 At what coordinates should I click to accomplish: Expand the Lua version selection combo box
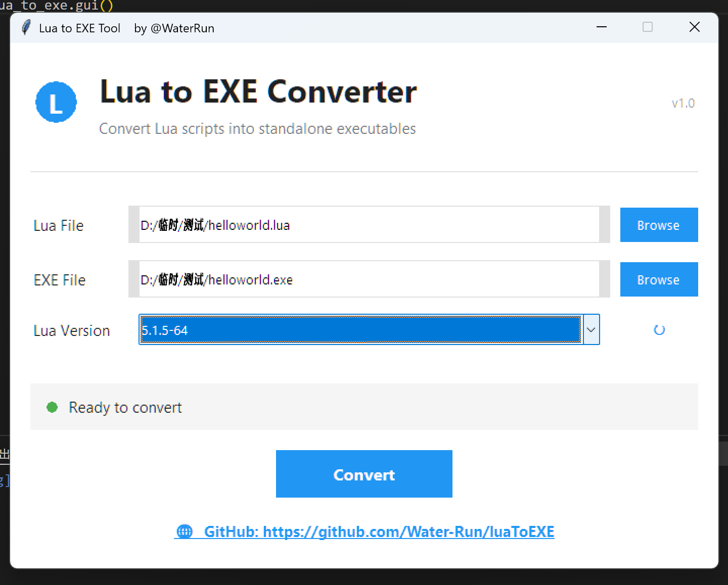pos(590,329)
